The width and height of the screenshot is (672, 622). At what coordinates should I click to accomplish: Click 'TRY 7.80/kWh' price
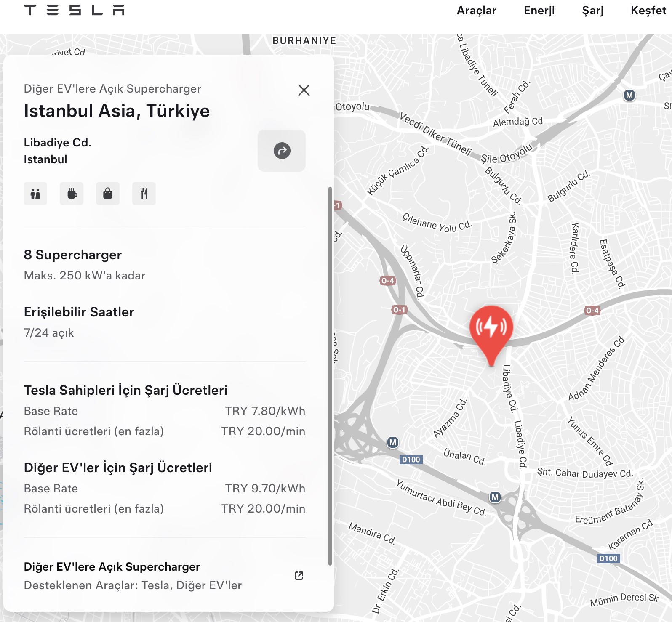point(265,411)
